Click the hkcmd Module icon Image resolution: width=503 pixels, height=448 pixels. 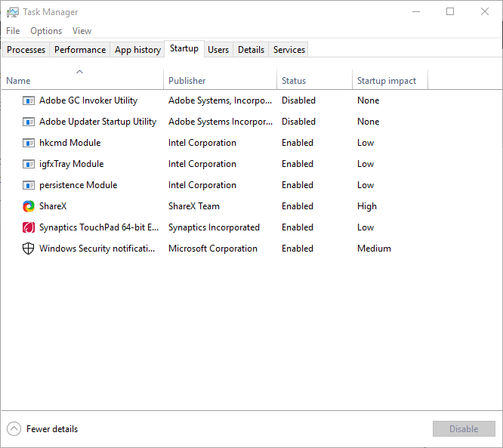click(29, 143)
